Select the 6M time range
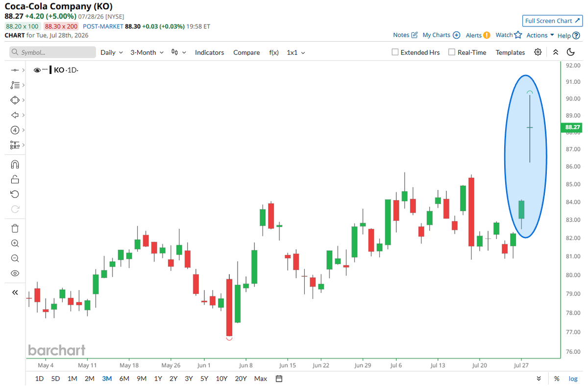This screenshot has height=386, width=588. (124, 378)
